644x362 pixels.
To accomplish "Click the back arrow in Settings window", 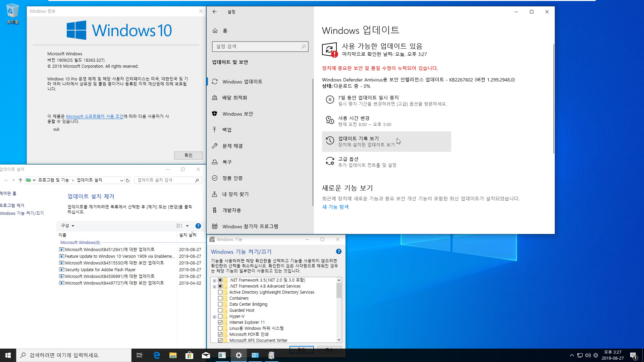I will pos(215,12).
